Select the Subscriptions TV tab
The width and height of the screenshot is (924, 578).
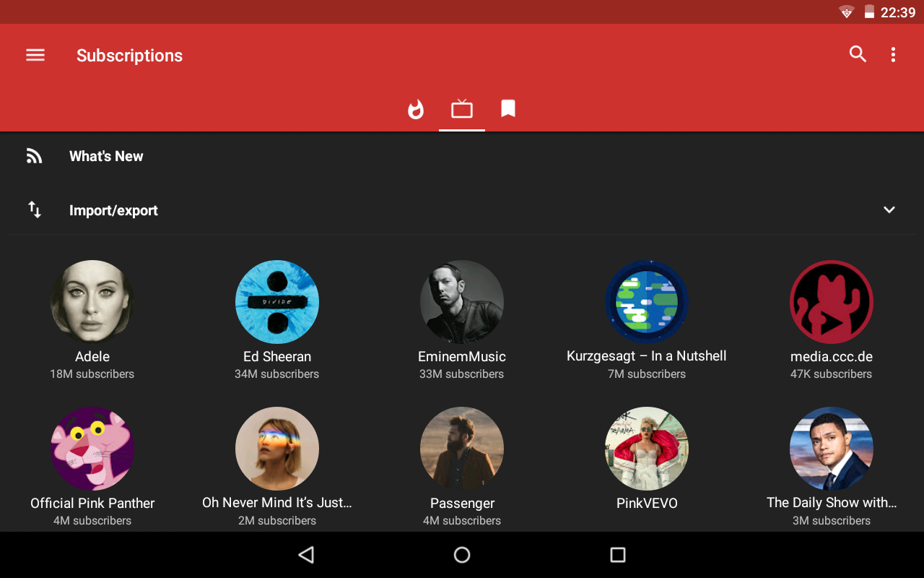pos(462,109)
